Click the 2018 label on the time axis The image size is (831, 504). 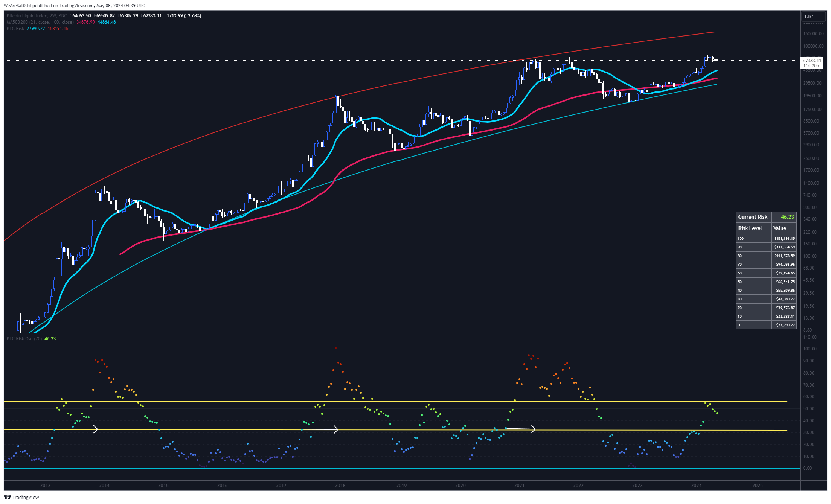tap(340, 486)
